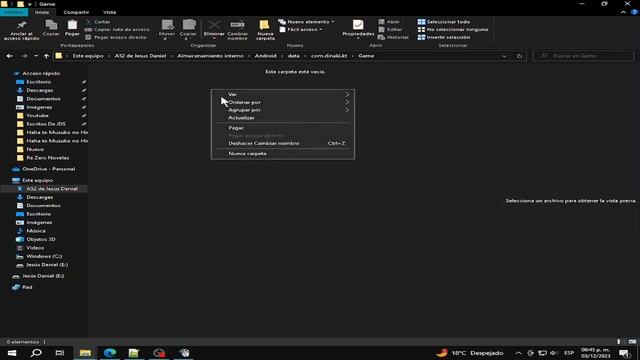Open Videos in sidebar

coord(35,248)
